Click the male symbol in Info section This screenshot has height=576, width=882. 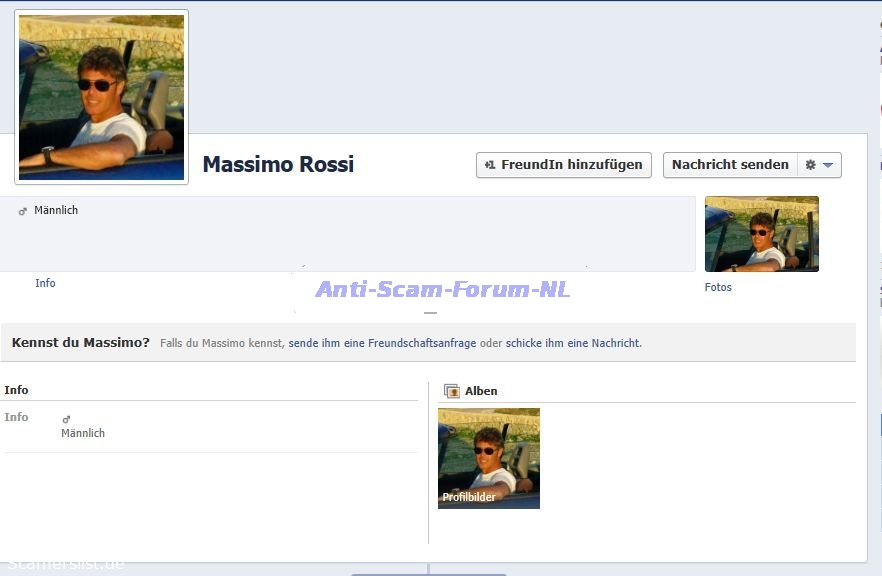67,419
